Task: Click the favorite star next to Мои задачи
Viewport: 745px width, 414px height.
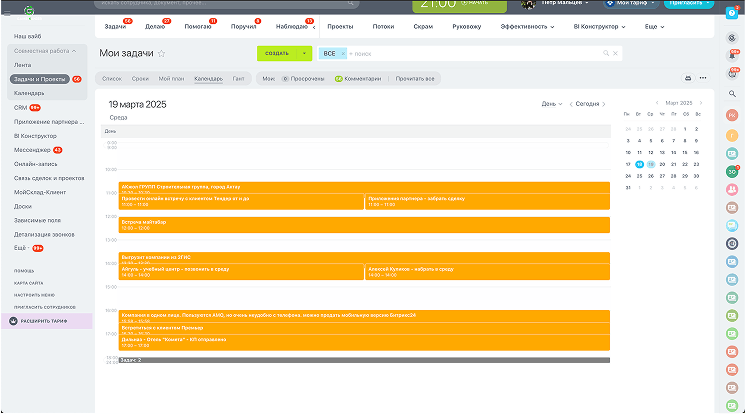Action: click(x=162, y=54)
